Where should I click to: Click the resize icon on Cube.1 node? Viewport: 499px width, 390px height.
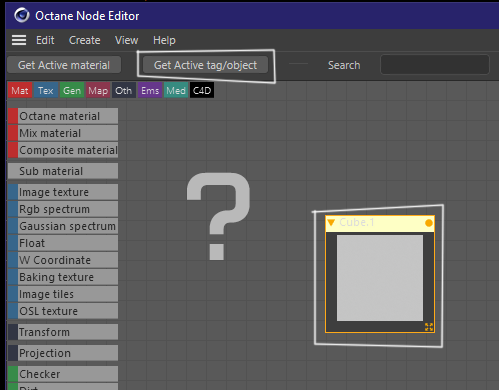pos(429,327)
